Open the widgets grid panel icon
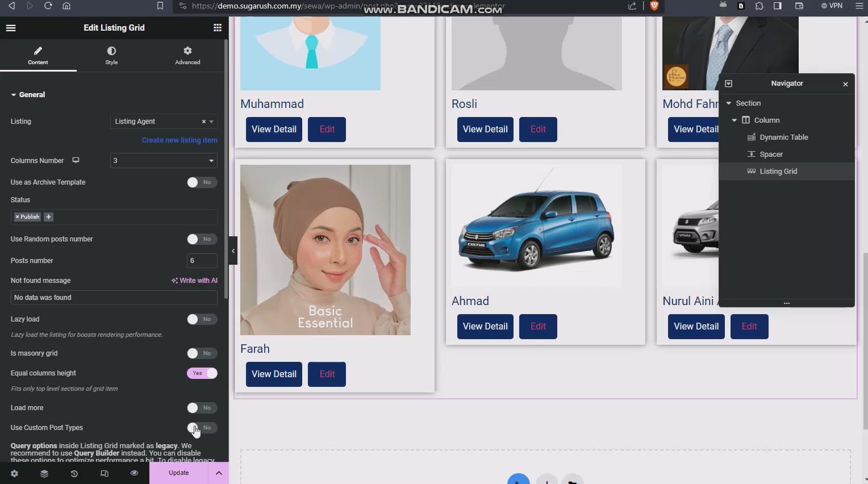Screen dimensions: 868x484 [217, 28]
